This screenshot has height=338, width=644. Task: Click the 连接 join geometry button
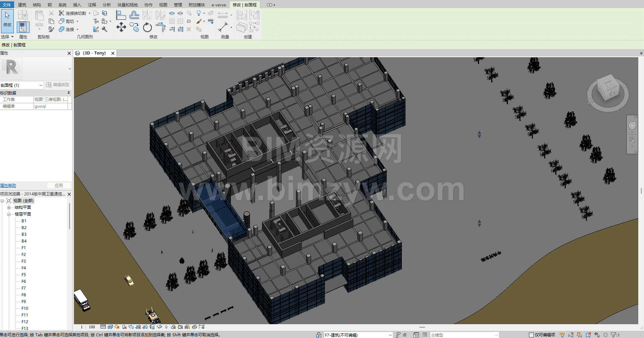coord(67,29)
